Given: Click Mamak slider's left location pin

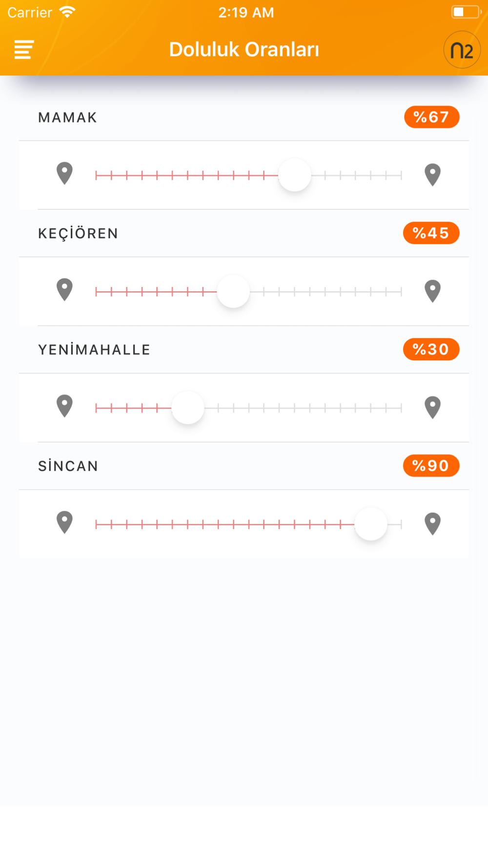Looking at the screenshot, I should pyautogui.click(x=64, y=174).
